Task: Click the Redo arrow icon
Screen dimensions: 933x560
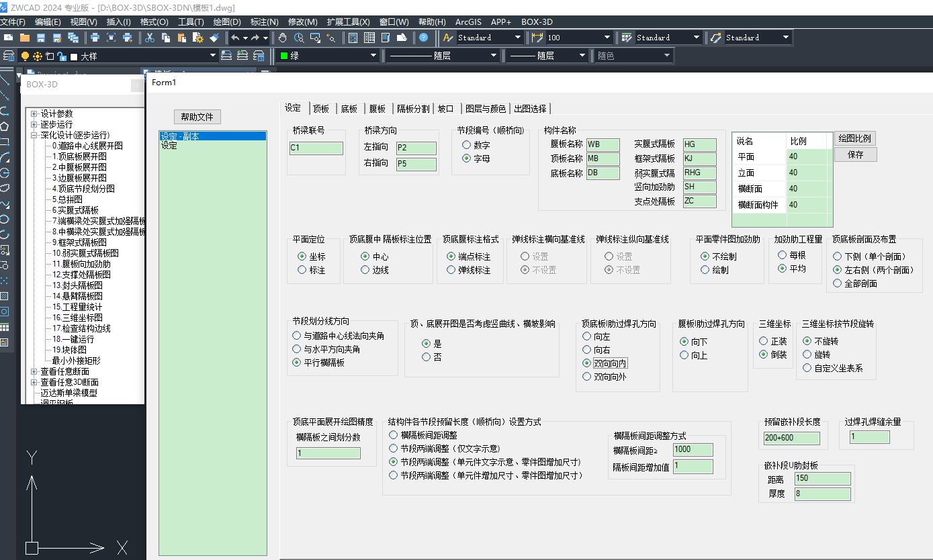Action: pyautogui.click(x=255, y=38)
